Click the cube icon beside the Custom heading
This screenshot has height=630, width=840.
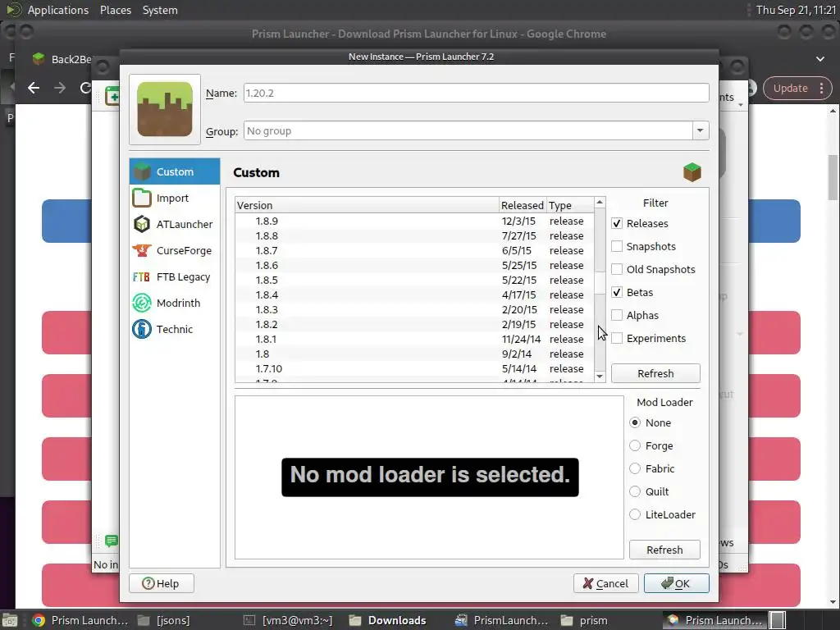(x=692, y=172)
